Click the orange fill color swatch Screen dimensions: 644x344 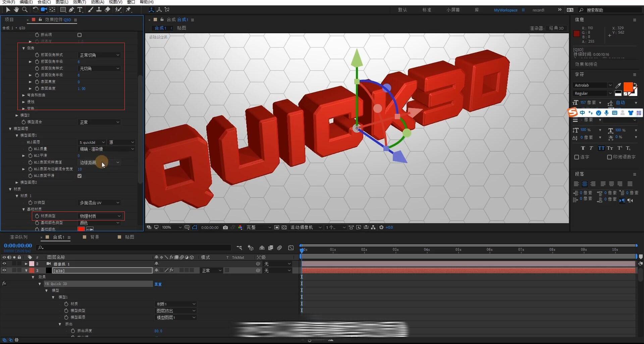628,87
